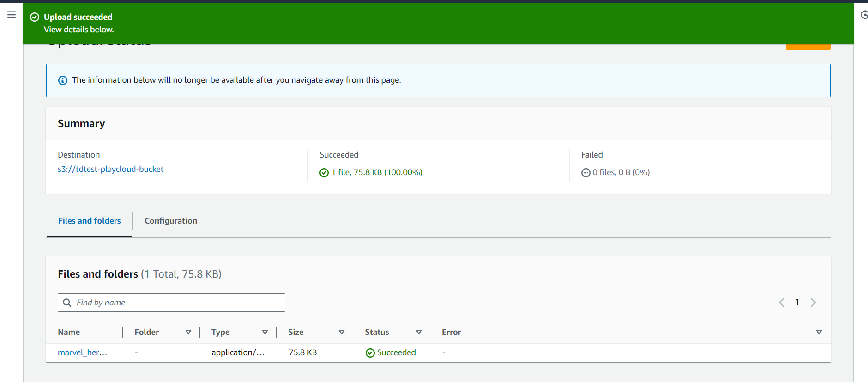The height and width of the screenshot is (382, 868).
Task: Sort by the Size column arrow
Action: (342, 332)
